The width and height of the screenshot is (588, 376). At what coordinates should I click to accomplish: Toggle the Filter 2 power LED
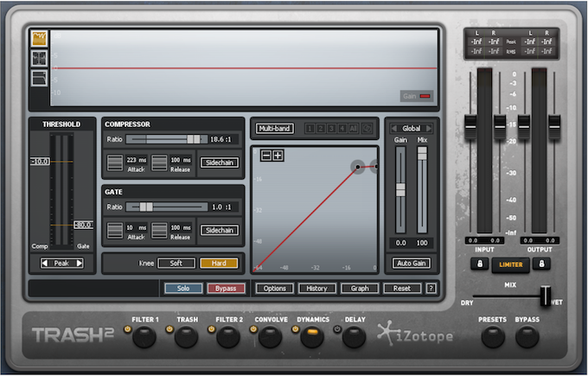212,329
